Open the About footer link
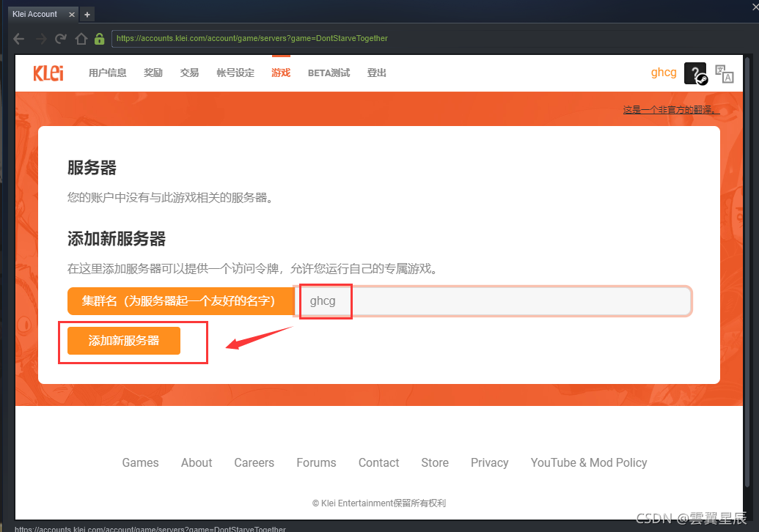Image resolution: width=759 pixels, height=532 pixels. (197, 463)
